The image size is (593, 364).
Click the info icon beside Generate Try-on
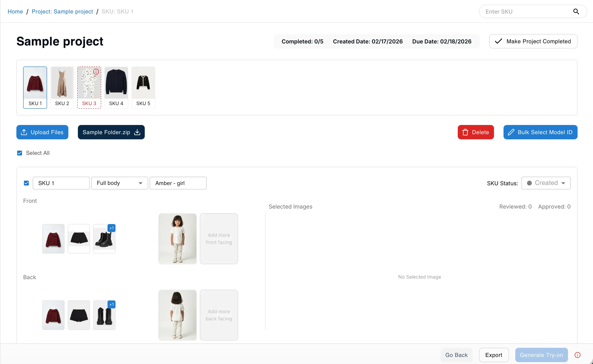[x=577, y=355]
